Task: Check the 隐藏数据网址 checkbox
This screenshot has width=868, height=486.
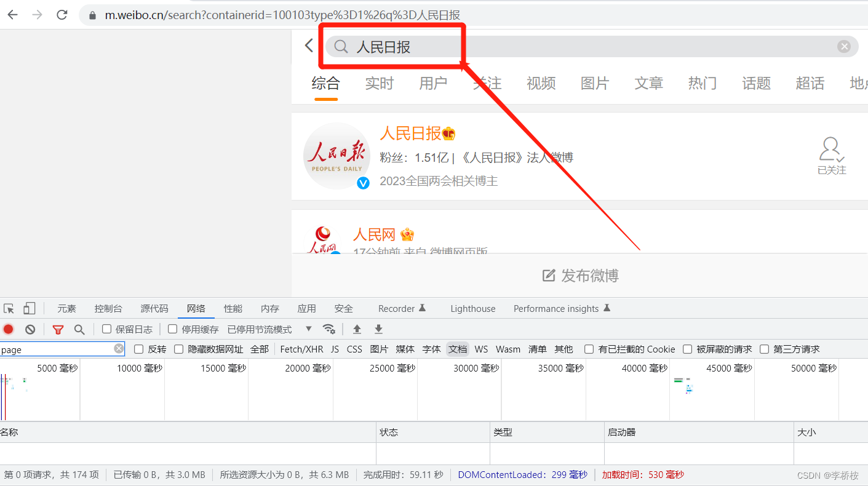Action: click(179, 349)
